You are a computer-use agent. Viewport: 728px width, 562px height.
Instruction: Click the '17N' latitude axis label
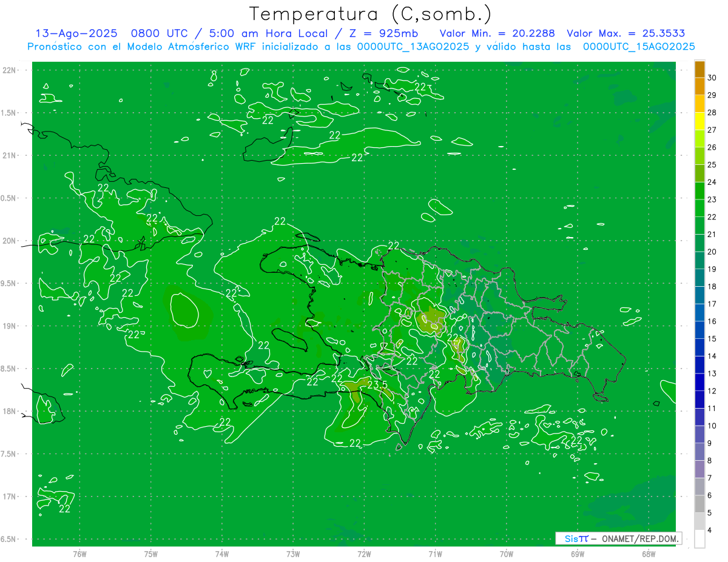tap(9, 497)
